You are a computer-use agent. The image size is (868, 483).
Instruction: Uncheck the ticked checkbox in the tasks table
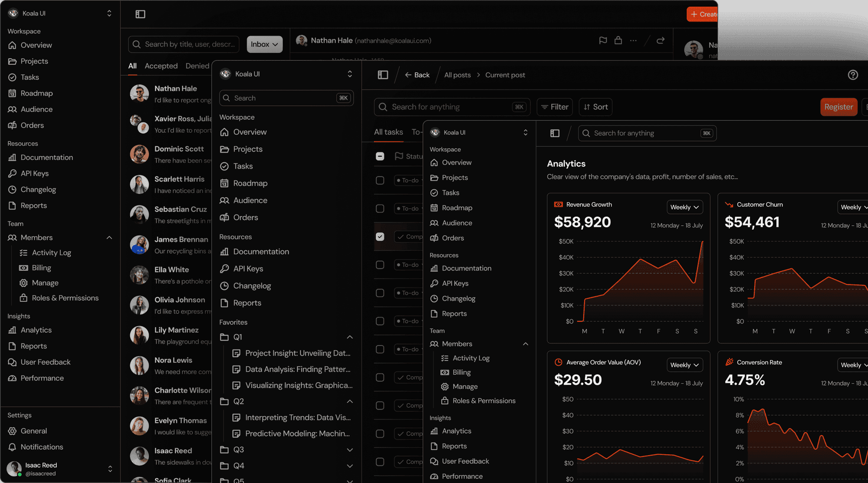[x=380, y=236]
